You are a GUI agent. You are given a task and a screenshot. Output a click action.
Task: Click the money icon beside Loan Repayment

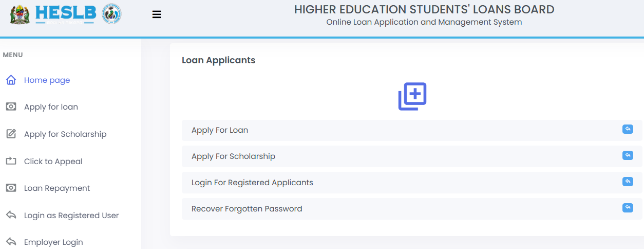click(11, 188)
